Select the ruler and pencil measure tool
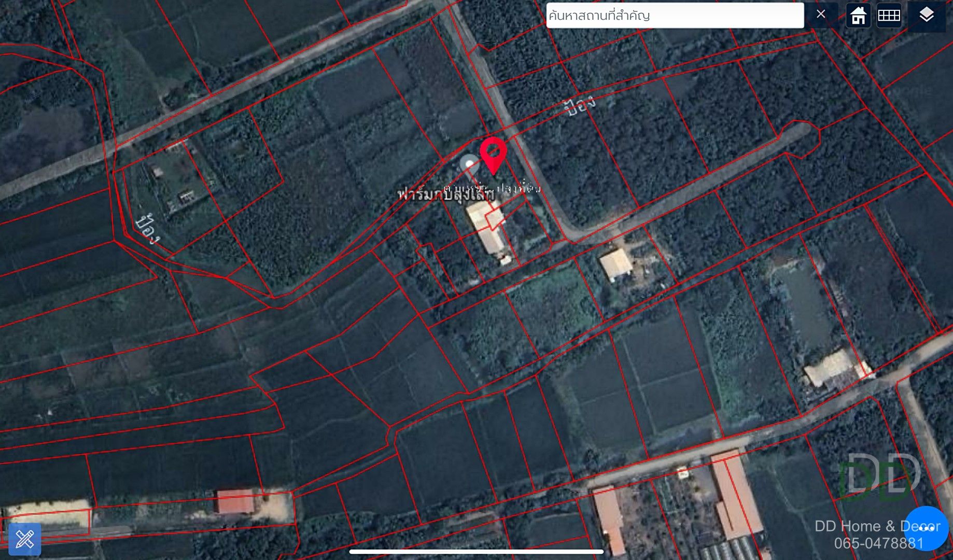 (x=25, y=539)
